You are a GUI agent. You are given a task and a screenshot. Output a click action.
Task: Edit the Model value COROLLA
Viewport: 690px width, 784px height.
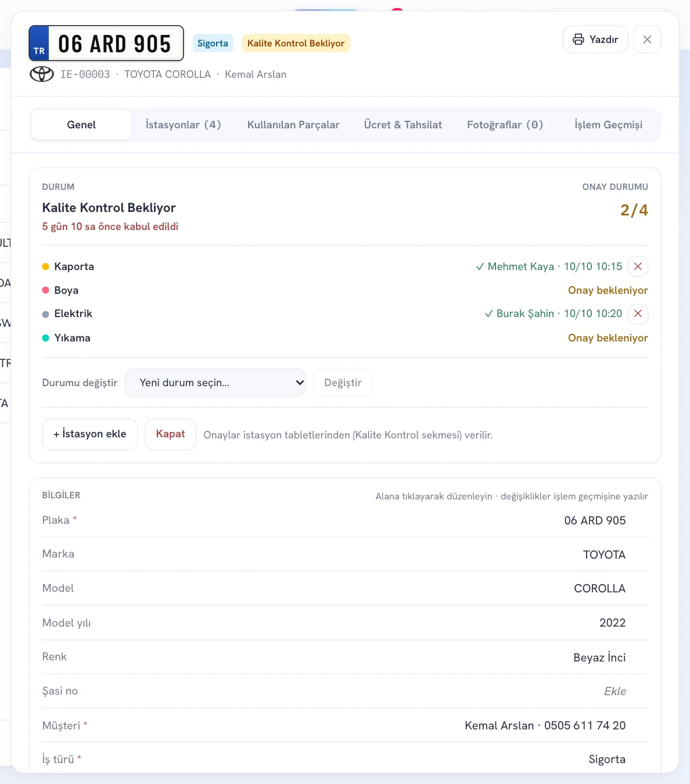pos(599,588)
